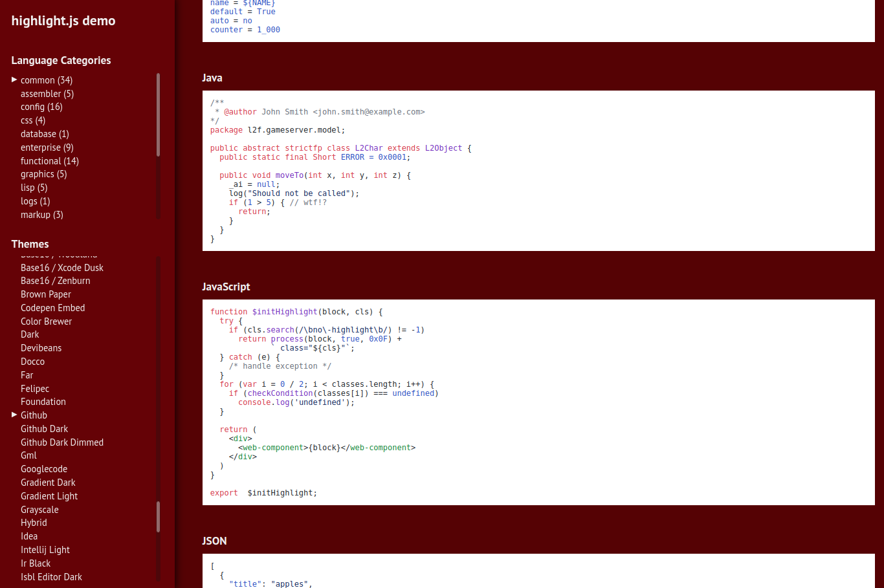Choose the Base16 / Zenburn theme

point(56,281)
